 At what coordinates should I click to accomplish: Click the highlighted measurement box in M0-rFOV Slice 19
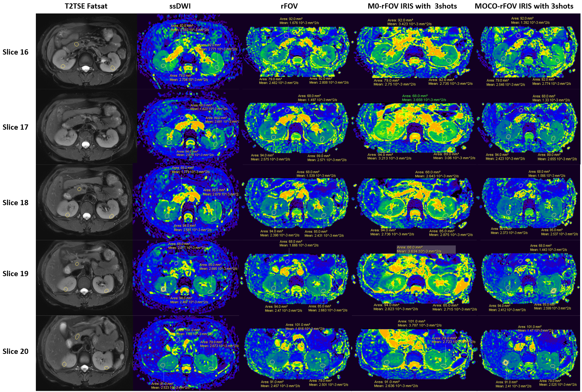tap(426, 250)
